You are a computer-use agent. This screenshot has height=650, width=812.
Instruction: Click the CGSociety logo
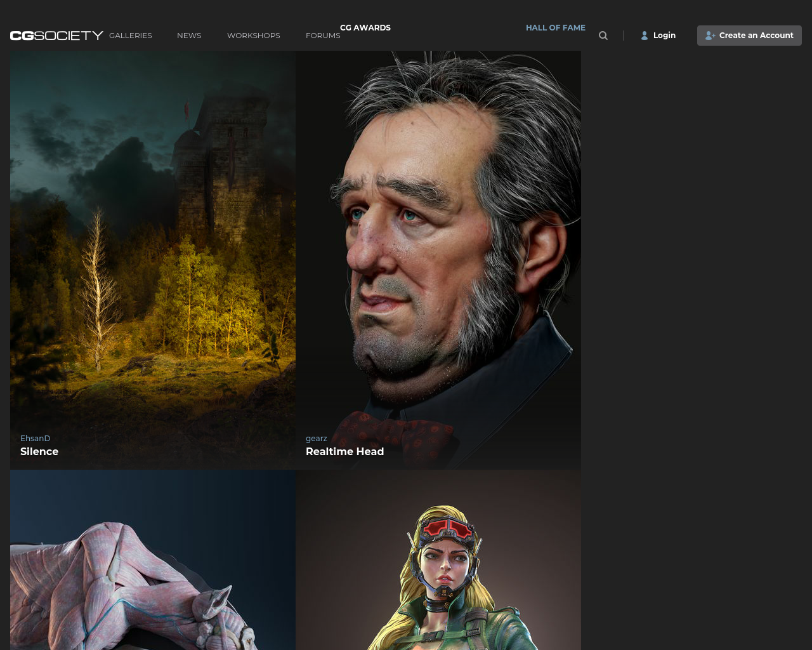click(56, 36)
